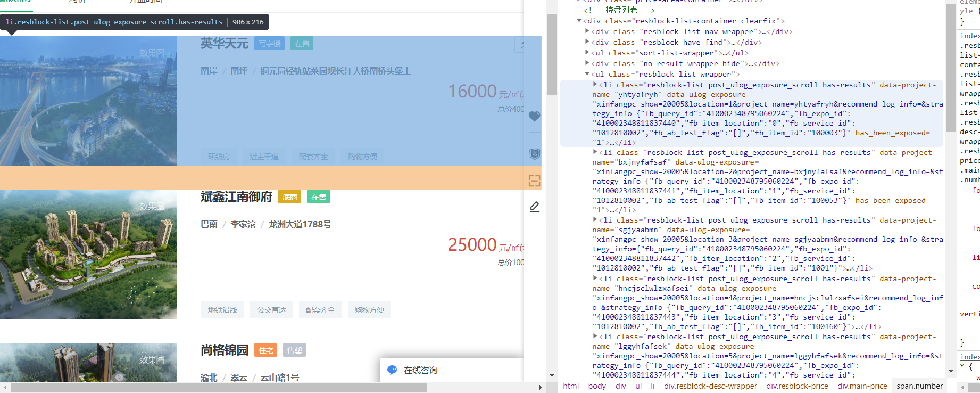Click the 售罄 tag on 尚格锦园

(295, 350)
